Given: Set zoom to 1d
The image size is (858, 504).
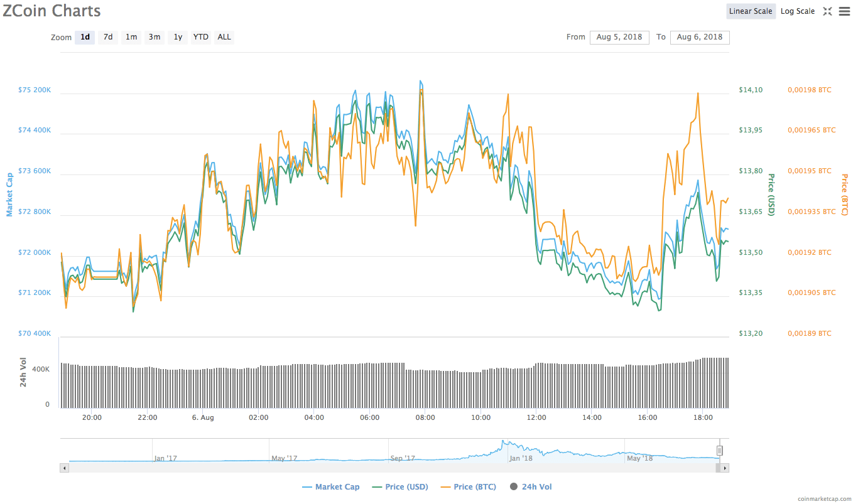Looking at the screenshot, I should (85, 37).
